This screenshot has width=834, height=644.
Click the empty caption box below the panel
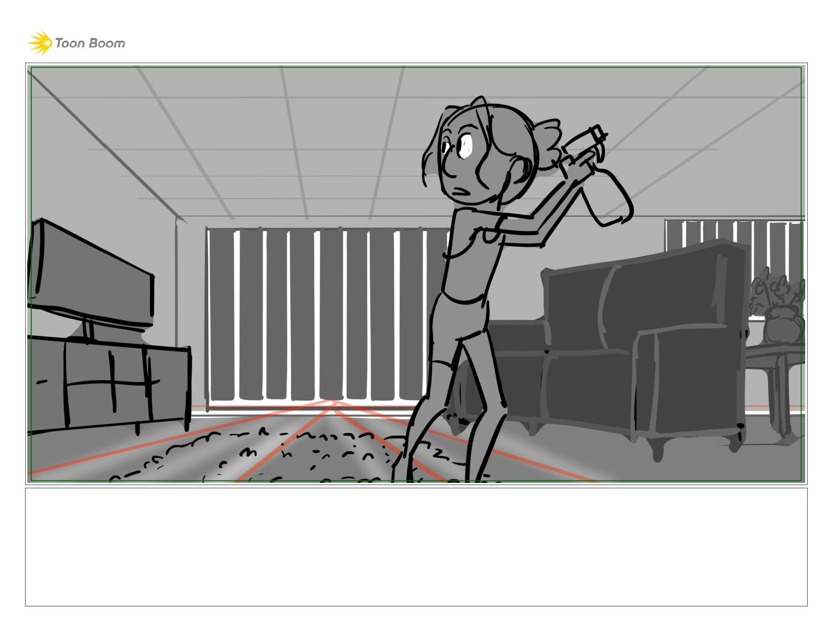(x=416, y=547)
